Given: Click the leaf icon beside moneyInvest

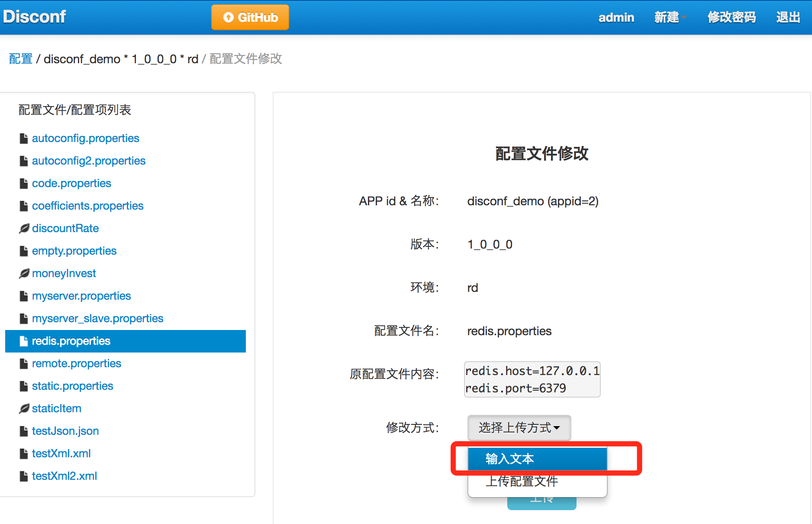Looking at the screenshot, I should (x=24, y=274).
